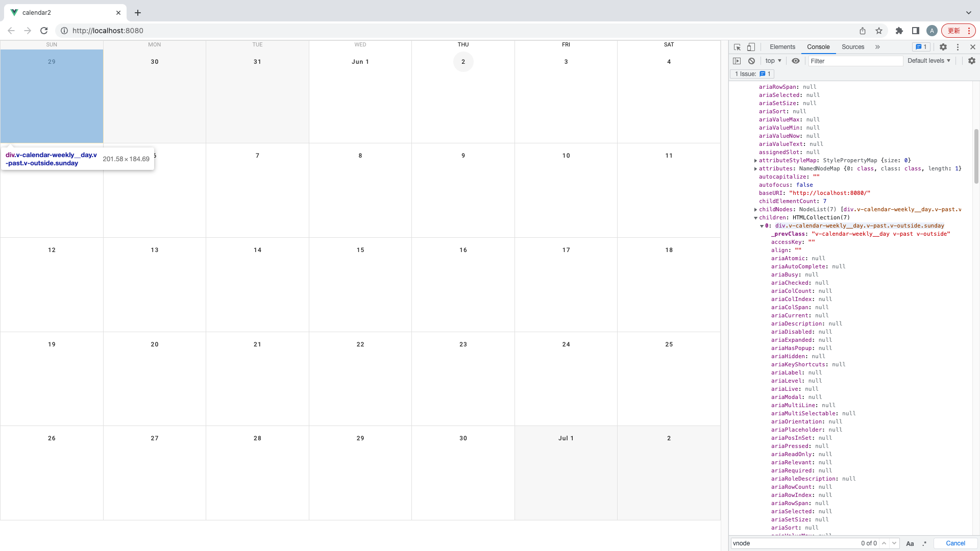Screen dimensions: 980x551
Task: Collapse the children HTMLCollection entry
Action: (755, 218)
